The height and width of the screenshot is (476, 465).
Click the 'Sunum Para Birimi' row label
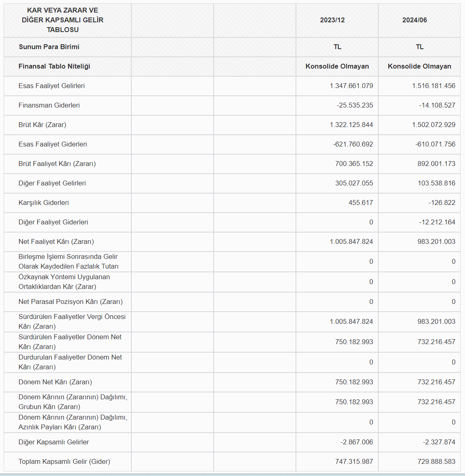tap(49, 47)
